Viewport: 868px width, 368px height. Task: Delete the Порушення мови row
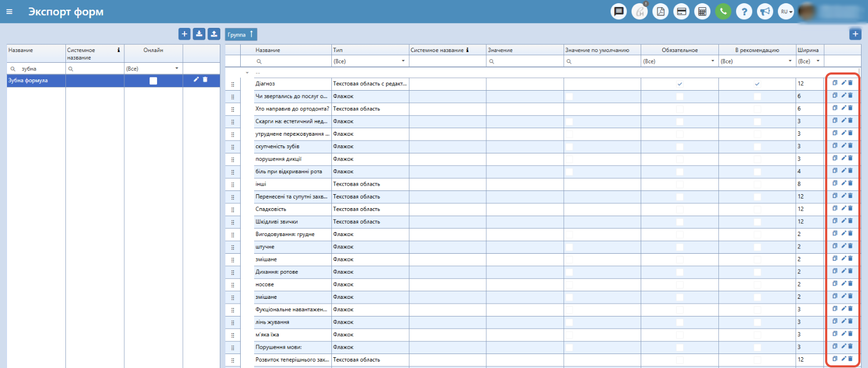tap(850, 346)
